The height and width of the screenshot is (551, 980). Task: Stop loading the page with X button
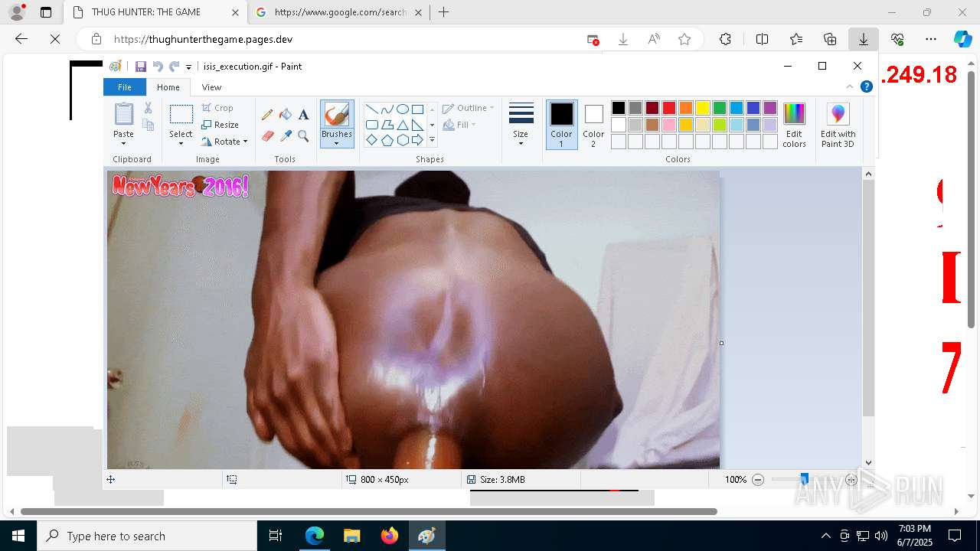(55, 39)
